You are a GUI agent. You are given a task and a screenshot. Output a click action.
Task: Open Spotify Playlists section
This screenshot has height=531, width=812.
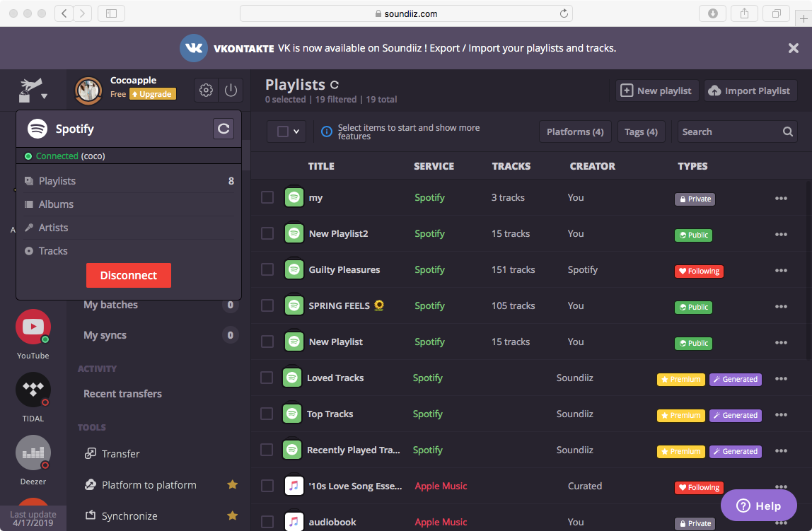129,180
